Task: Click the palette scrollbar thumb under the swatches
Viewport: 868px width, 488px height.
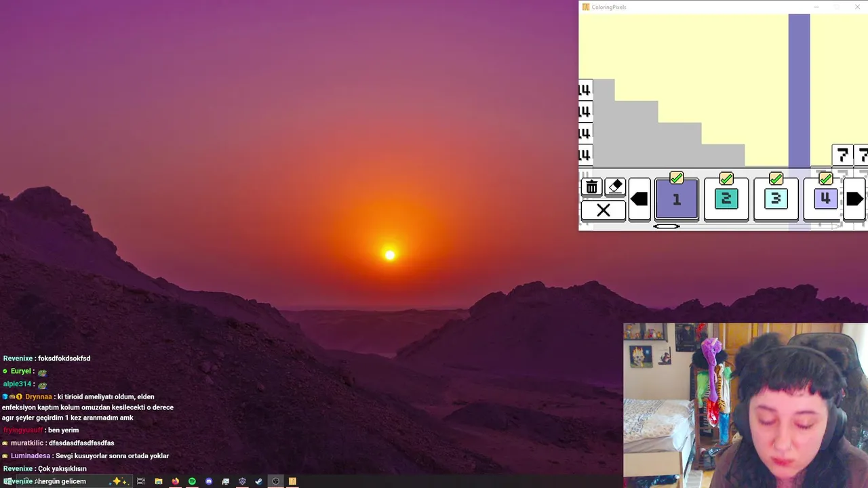Action: pos(667,226)
